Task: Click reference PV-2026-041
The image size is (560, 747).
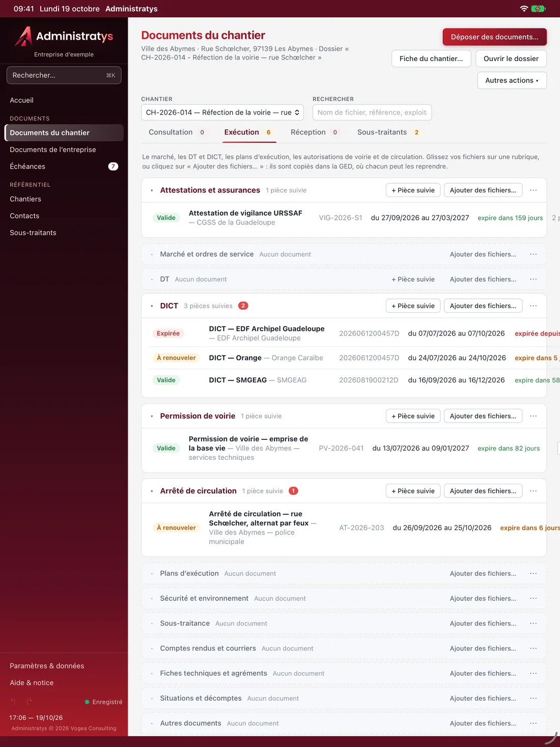Action: (342, 448)
